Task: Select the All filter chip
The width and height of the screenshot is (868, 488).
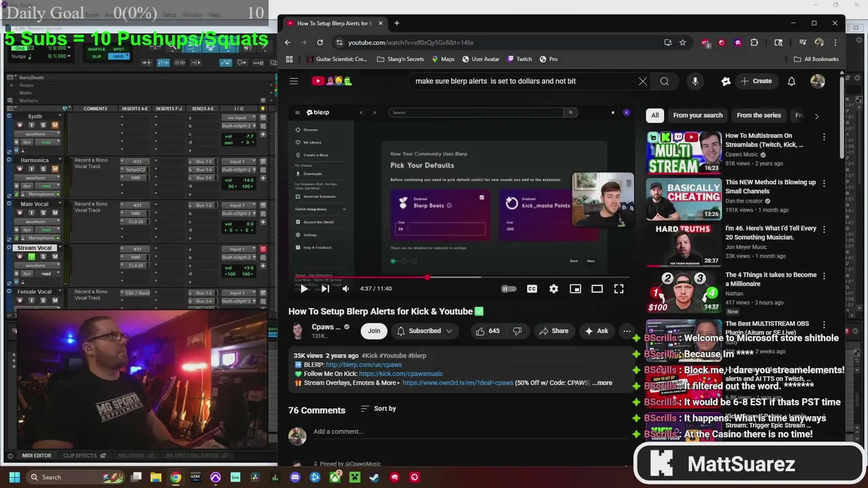Action: 655,115
